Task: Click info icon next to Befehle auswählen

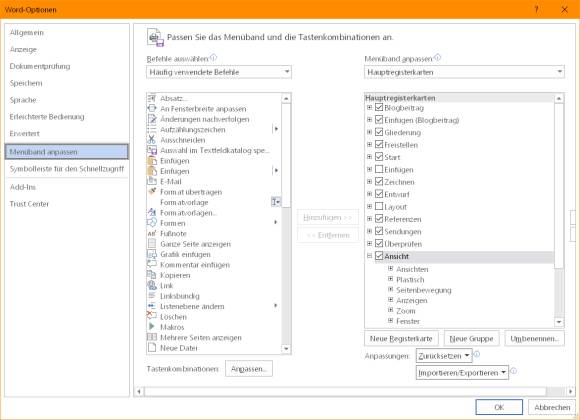Action: 213,58
